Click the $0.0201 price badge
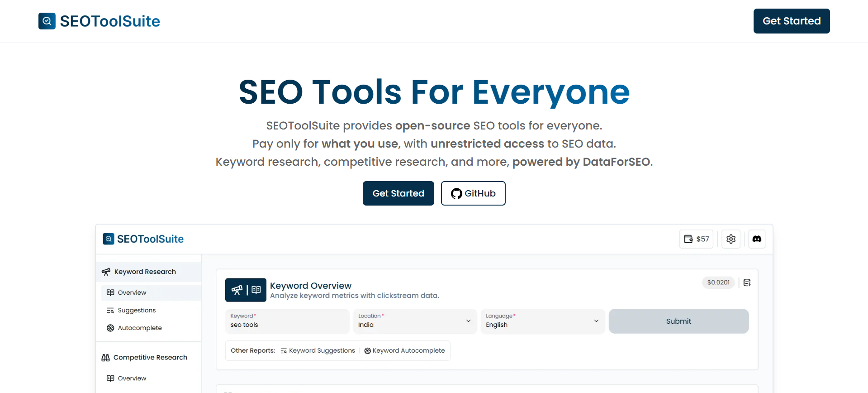This screenshot has width=868, height=393. pos(718,282)
